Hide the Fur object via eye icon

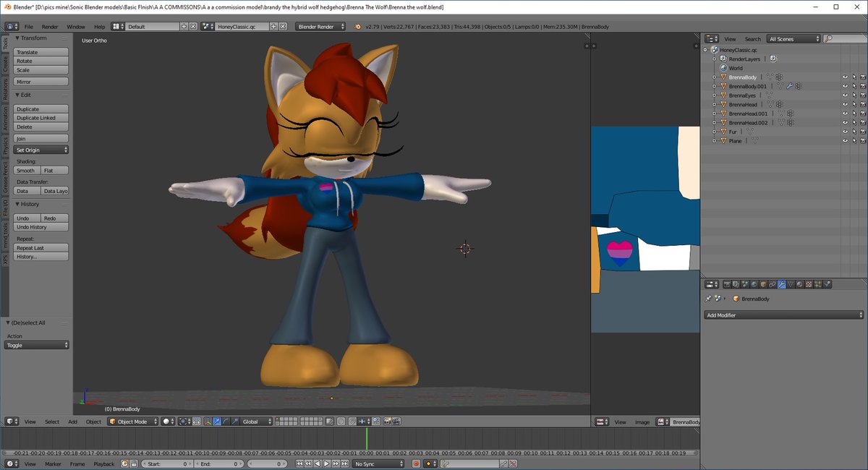pos(845,132)
